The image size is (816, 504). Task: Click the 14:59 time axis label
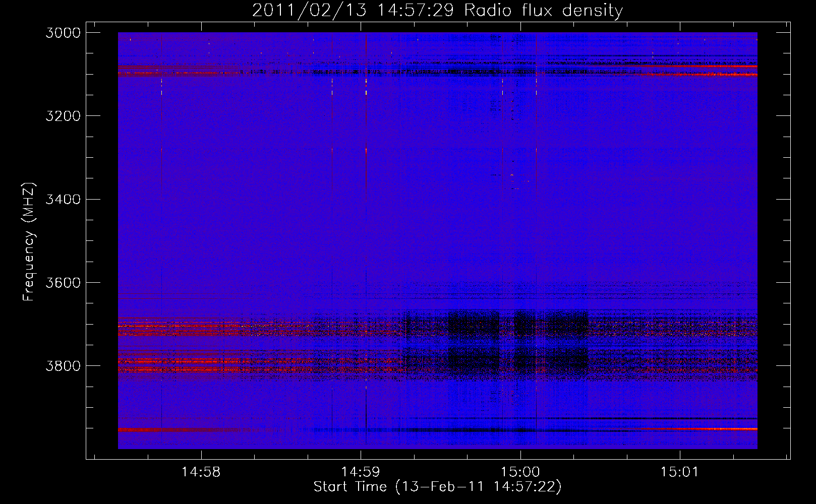(x=361, y=472)
